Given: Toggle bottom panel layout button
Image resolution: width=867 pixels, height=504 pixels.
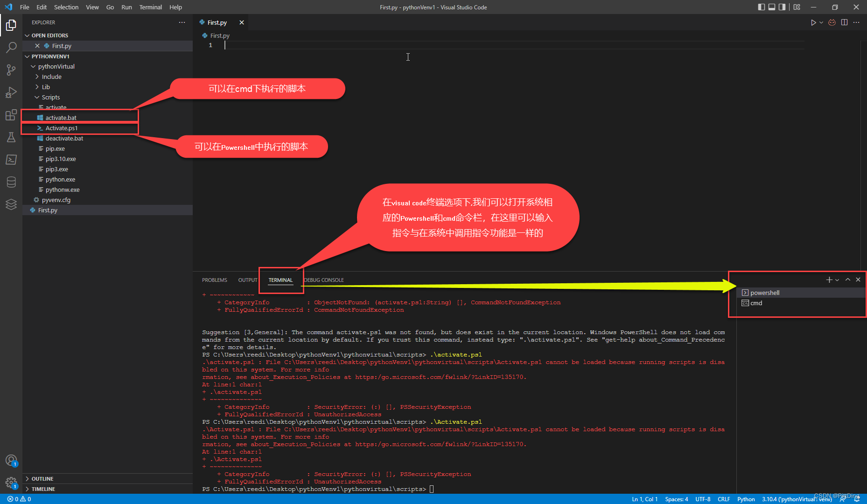Looking at the screenshot, I should (x=772, y=7).
